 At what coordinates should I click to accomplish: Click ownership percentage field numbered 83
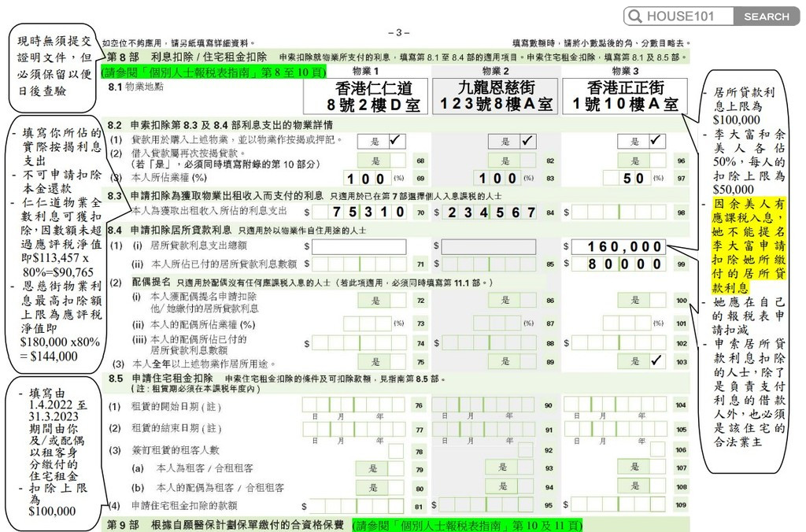coord(497,179)
